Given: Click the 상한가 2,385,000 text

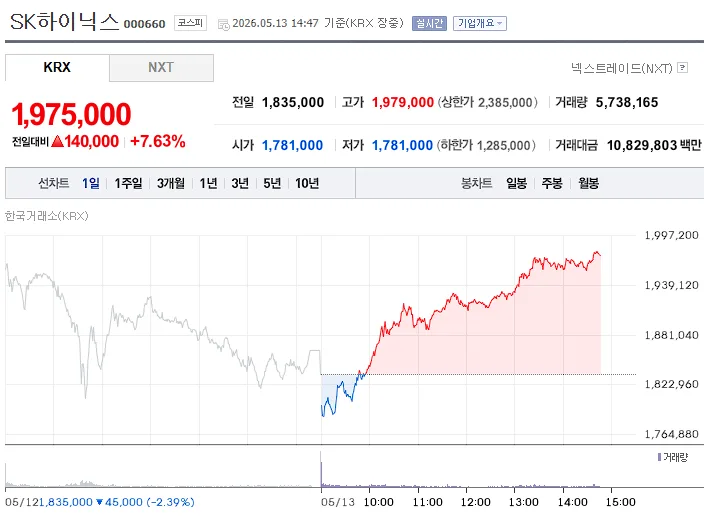Looking at the screenshot, I should click(488, 102).
